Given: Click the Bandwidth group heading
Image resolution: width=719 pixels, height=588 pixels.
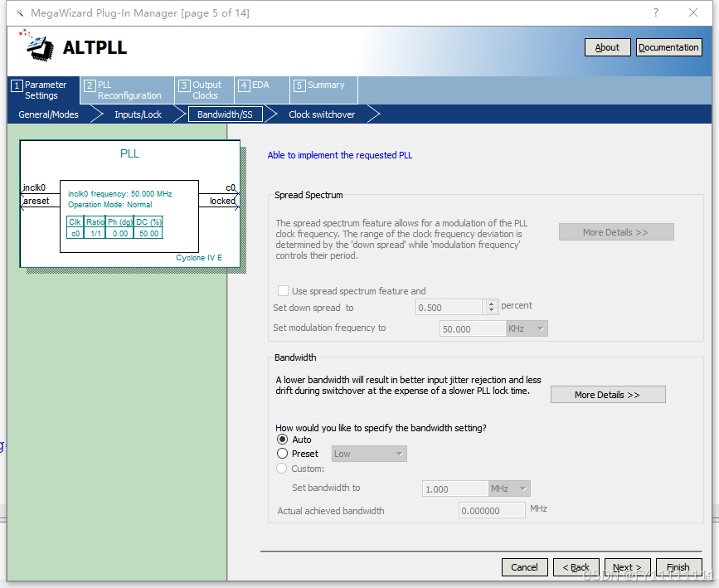Looking at the screenshot, I should tap(295, 357).
